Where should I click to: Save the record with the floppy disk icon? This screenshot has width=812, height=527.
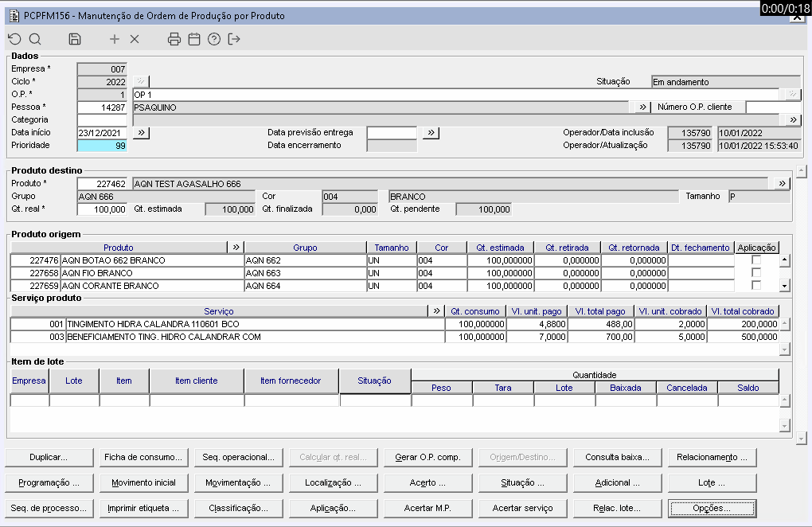[x=75, y=39]
